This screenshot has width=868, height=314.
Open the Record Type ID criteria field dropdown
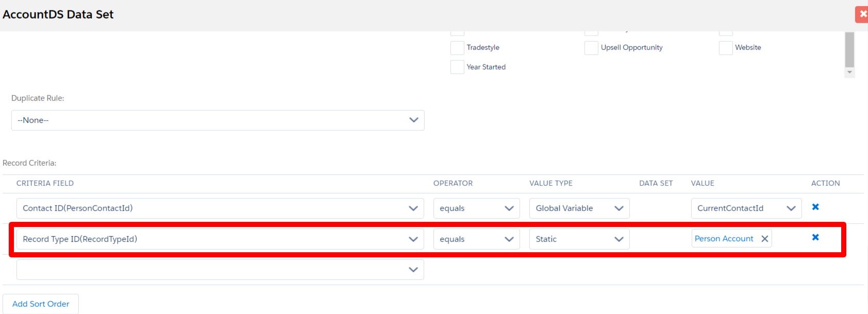220,239
